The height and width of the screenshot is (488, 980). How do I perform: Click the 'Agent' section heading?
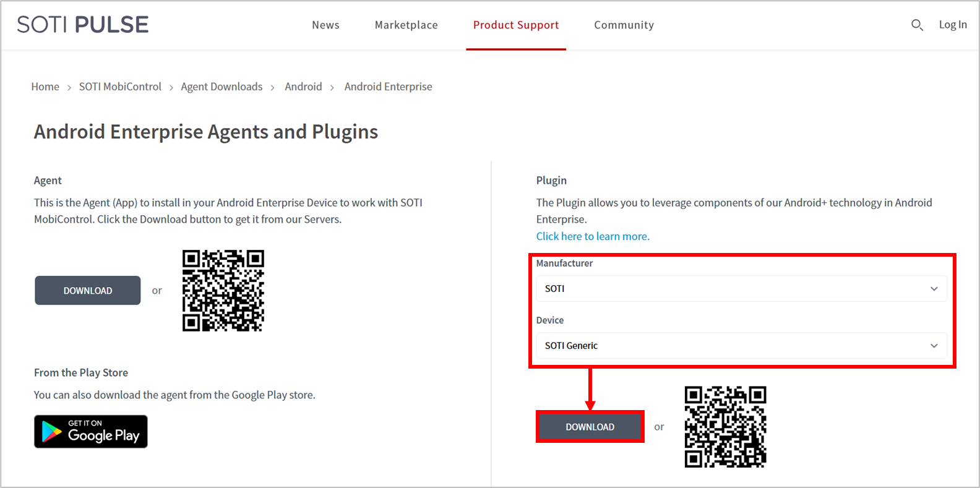48,181
